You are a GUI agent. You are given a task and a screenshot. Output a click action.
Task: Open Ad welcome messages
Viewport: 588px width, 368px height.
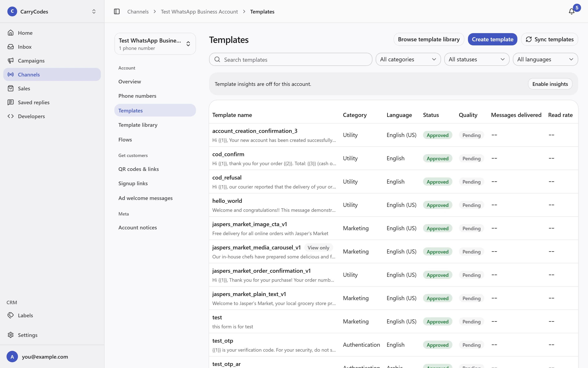[x=155, y=198]
